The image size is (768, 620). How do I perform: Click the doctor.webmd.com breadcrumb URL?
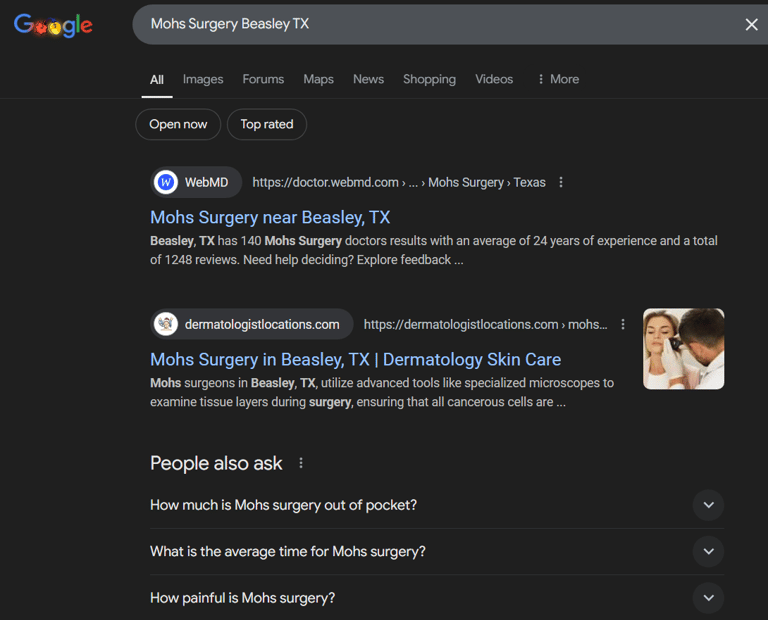399,182
